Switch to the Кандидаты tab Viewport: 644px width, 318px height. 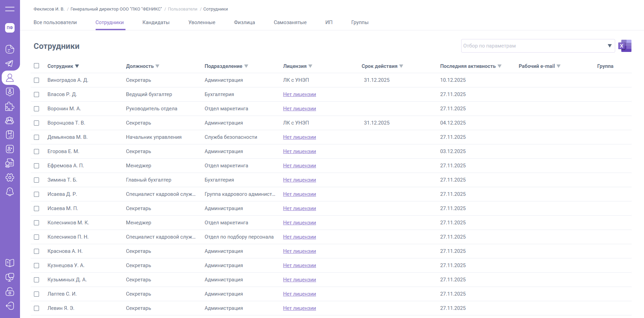pyautogui.click(x=156, y=22)
